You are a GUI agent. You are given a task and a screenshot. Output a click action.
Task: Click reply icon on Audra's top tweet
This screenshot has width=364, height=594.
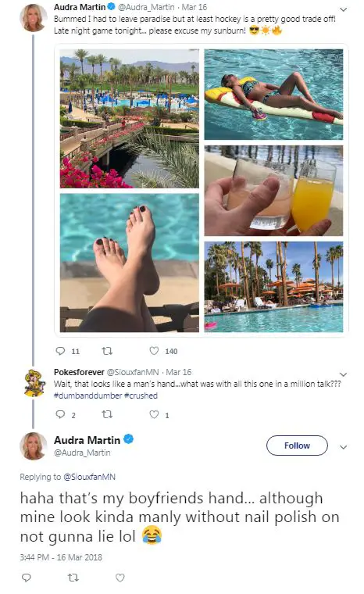60,351
